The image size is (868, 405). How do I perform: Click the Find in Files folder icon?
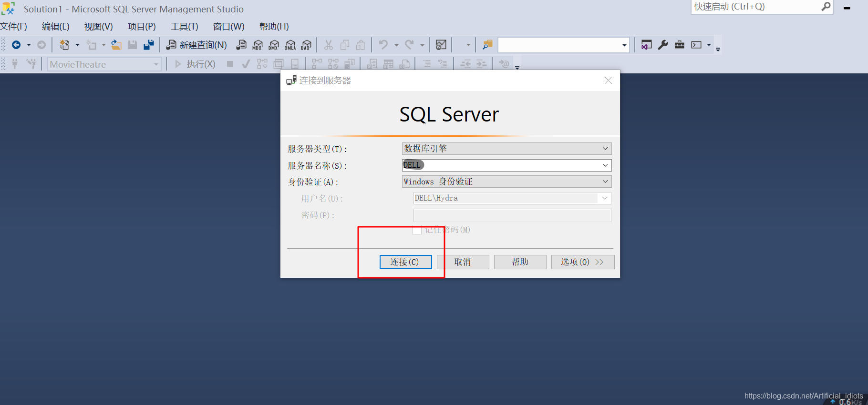tap(487, 45)
